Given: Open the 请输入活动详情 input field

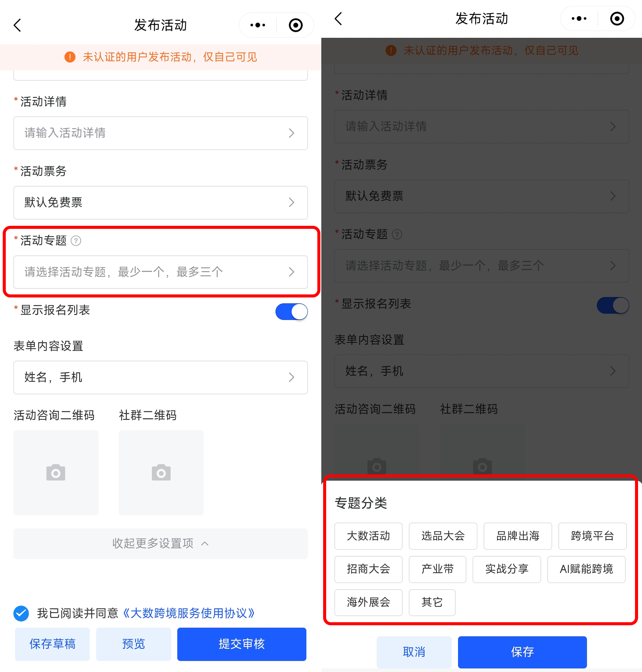Looking at the screenshot, I should (x=160, y=133).
